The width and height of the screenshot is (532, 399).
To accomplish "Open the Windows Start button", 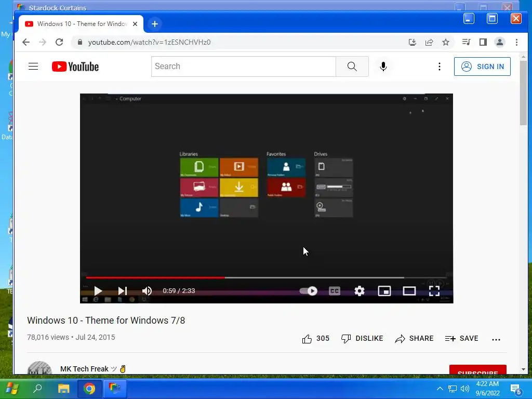I will tap(12, 389).
